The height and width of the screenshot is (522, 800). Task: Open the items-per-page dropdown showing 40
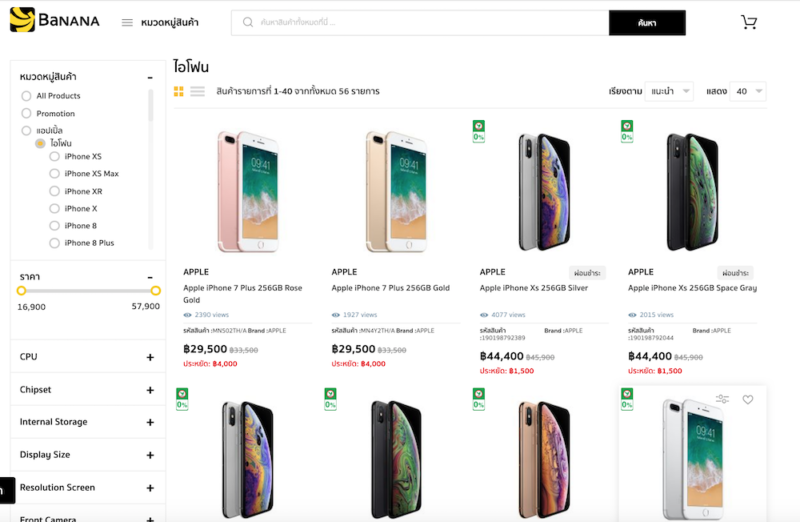[748, 91]
